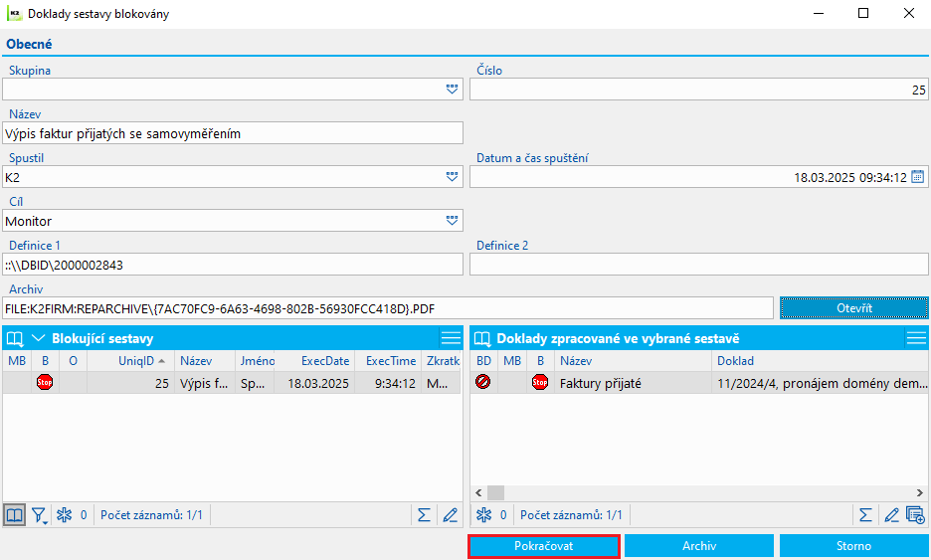The height and width of the screenshot is (560, 931).
Task: Click pencil edit icon in right panel
Action: pos(891,515)
